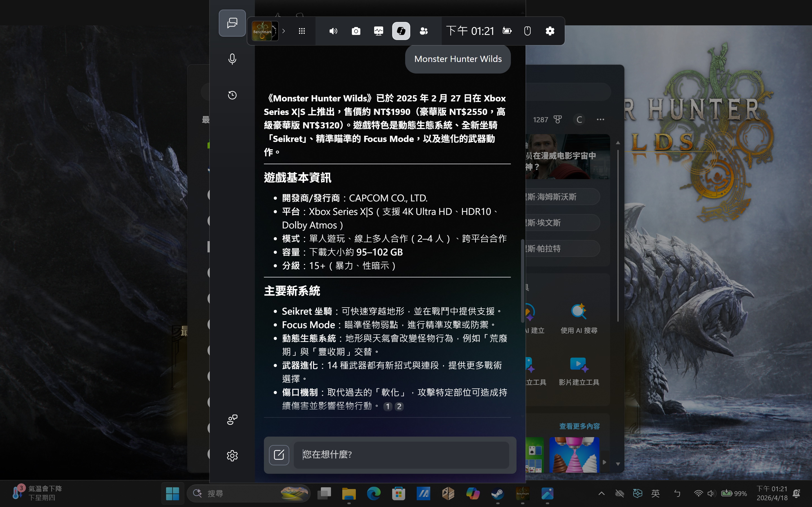
Task: Show hidden system tray icons
Action: pyautogui.click(x=601, y=493)
